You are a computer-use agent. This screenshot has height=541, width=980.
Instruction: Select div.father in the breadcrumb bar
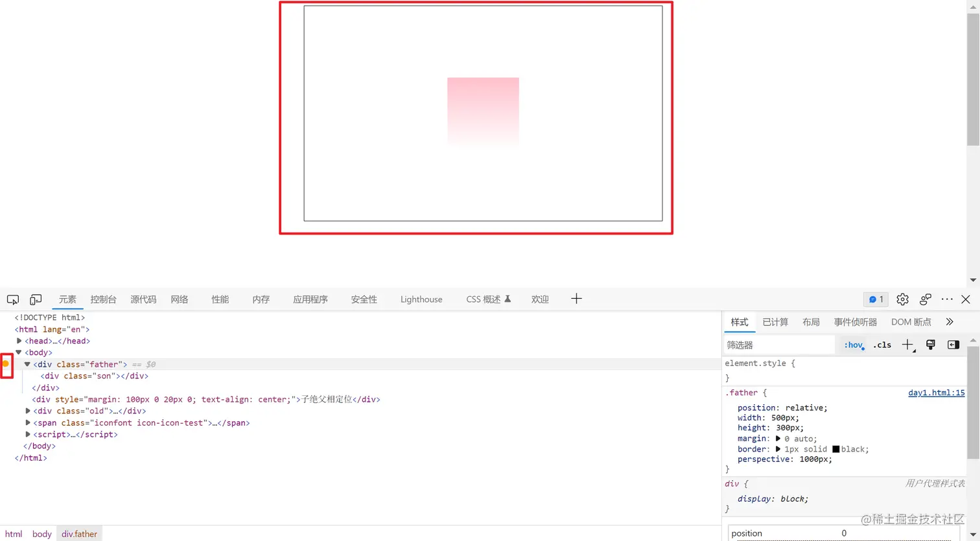point(79,534)
